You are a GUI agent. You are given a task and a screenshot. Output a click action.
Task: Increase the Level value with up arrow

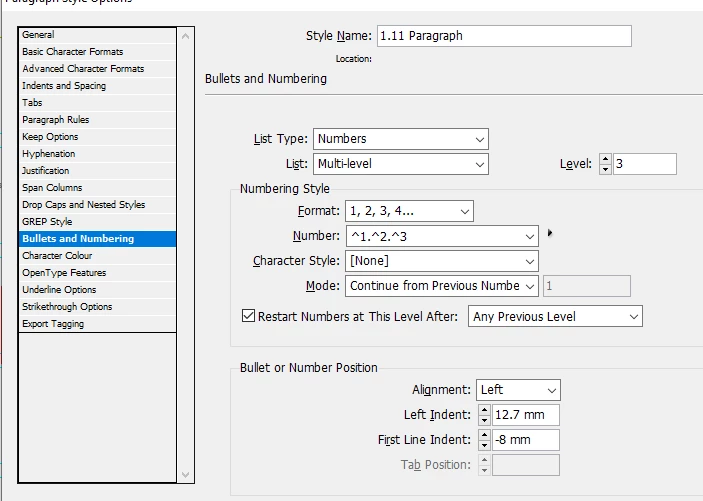pos(605,159)
